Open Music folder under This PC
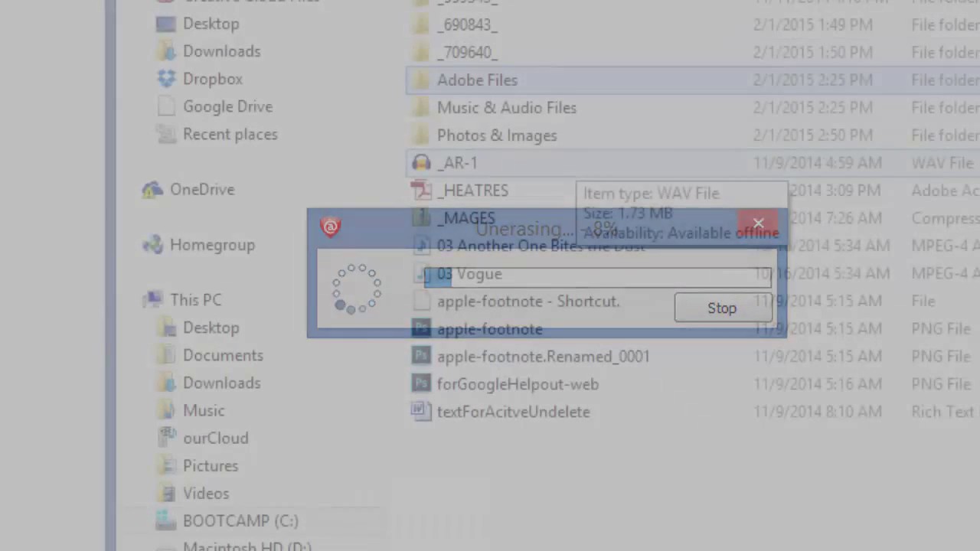This screenshot has width=980, height=551. tap(204, 410)
